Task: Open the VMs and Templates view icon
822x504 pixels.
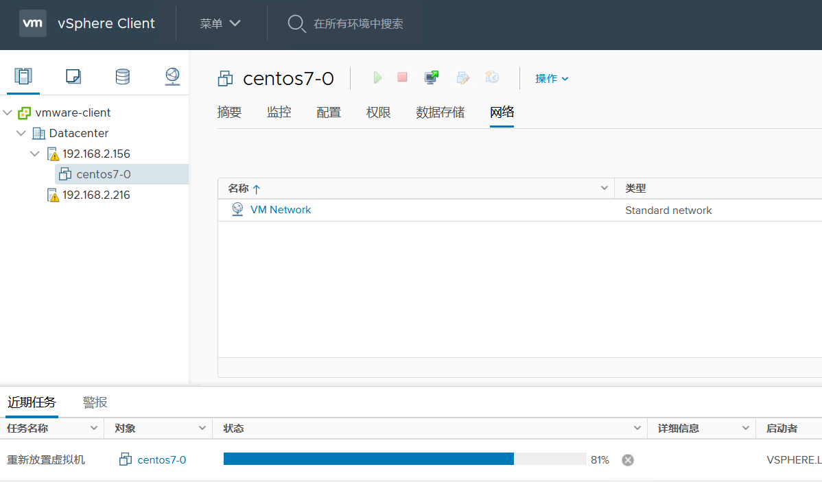Action: tap(73, 77)
